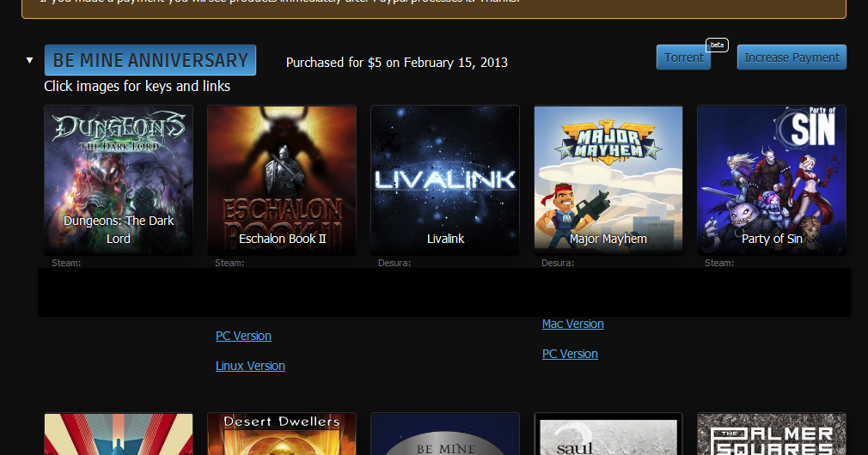Follow PC Version link under Eschalon Book II
This screenshot has height=455, width=868.
243,337
